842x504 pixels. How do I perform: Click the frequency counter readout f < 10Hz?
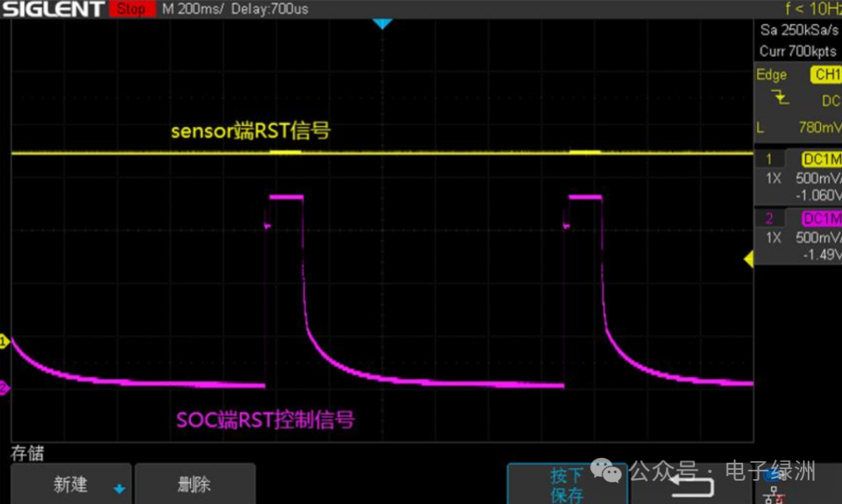pyautogui.click(x=813, y=9)
